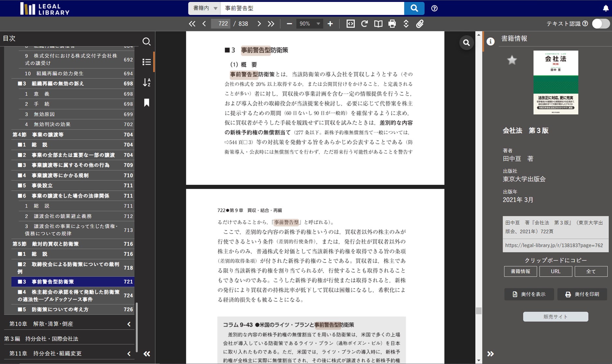Toggle the book info panel with the i icon
Image resolution: width=612 pixels, height=364 pixels.
pos(491,42)
